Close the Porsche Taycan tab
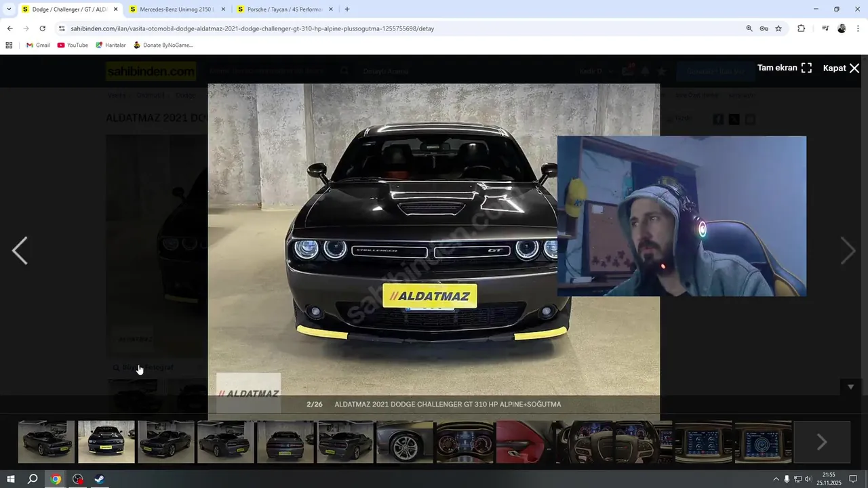Viewport: 868px width, 488px height. tap(331, 9)
